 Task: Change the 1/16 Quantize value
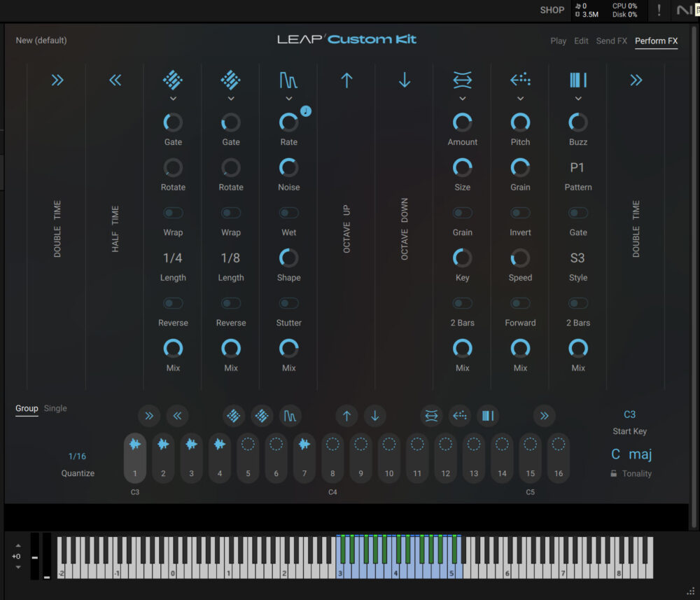(77, 456)
